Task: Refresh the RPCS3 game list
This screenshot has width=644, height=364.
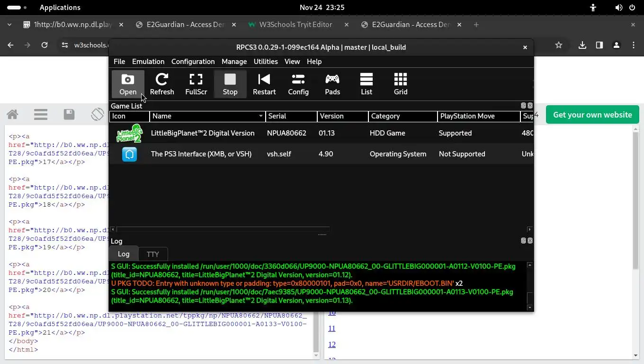Action: tap(162, 84)
